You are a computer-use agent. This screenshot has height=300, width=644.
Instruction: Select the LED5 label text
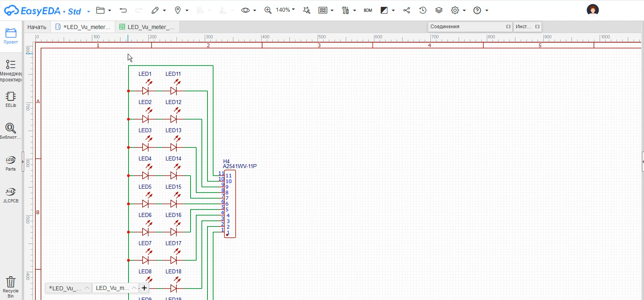[145, 187]
